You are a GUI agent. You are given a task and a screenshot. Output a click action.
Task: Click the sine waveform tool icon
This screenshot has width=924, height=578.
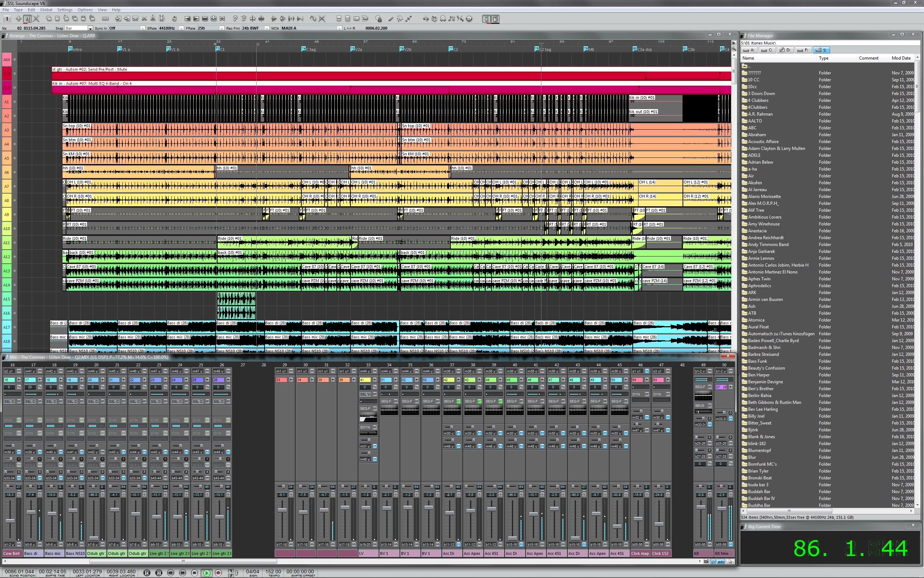click(313, 19)
